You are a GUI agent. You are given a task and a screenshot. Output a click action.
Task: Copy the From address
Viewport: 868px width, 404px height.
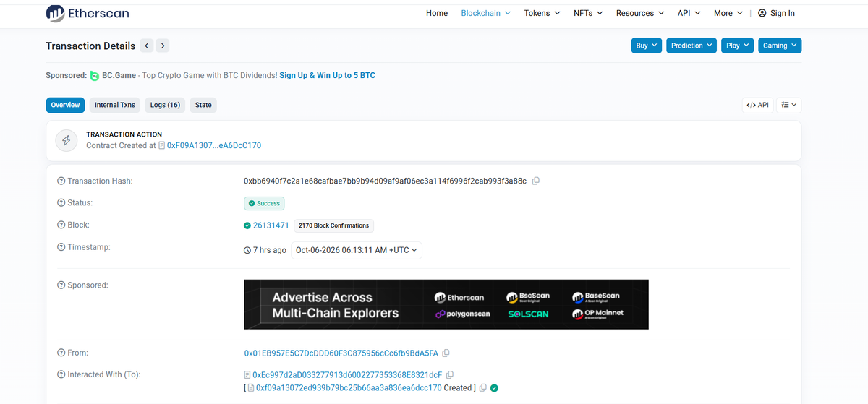coord(446,353)
